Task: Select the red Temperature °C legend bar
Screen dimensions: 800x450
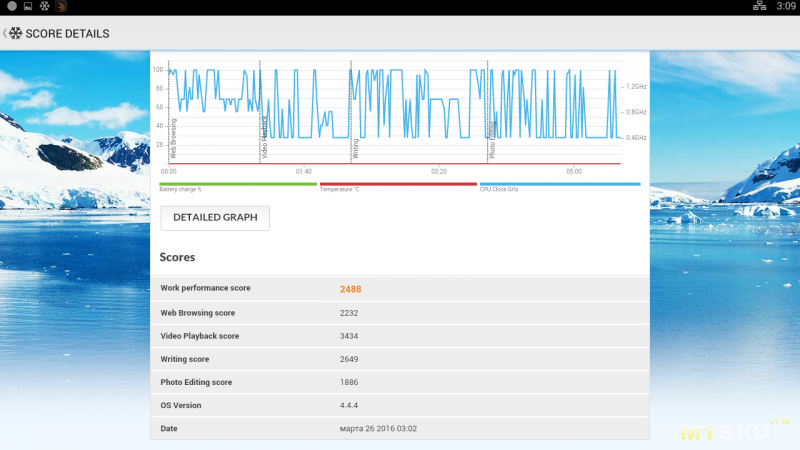Action: pos(398,184)
